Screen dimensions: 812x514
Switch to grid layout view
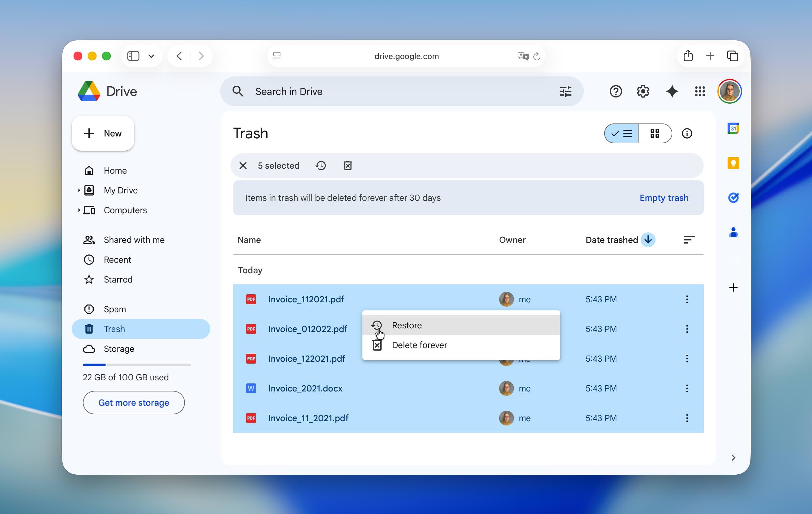pyautogui.click(x=655, y=134)
